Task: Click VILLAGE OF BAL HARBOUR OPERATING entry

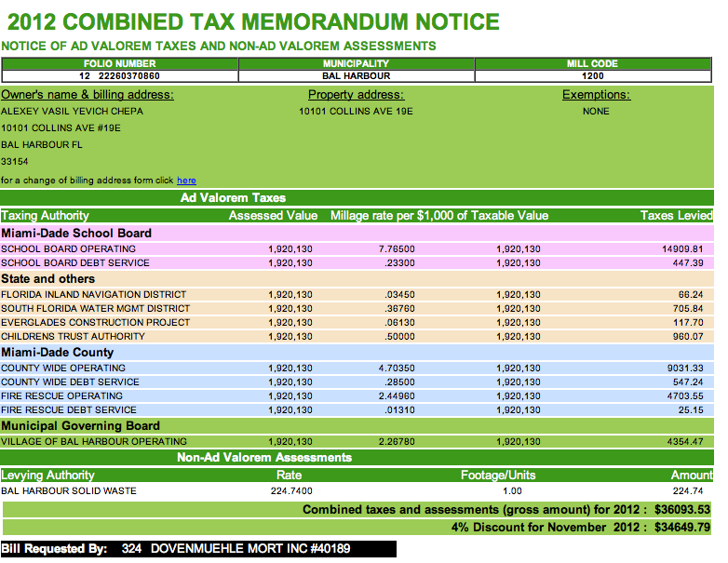Action: (94, 441)
